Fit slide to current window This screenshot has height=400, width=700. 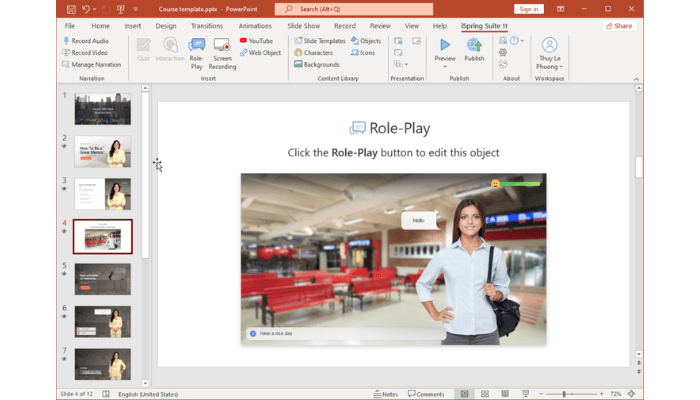point(631,394)
